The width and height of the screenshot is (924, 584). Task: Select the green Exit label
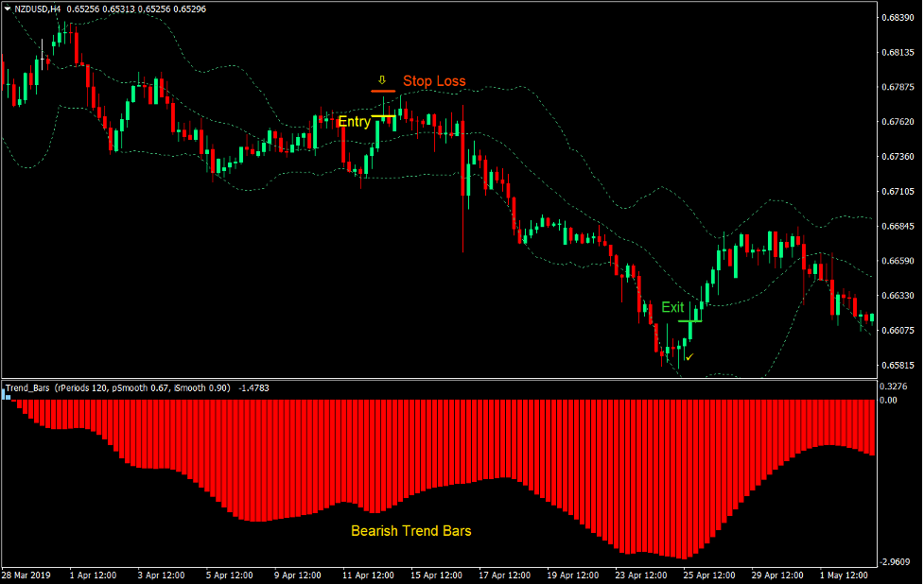tap(672, 307)
